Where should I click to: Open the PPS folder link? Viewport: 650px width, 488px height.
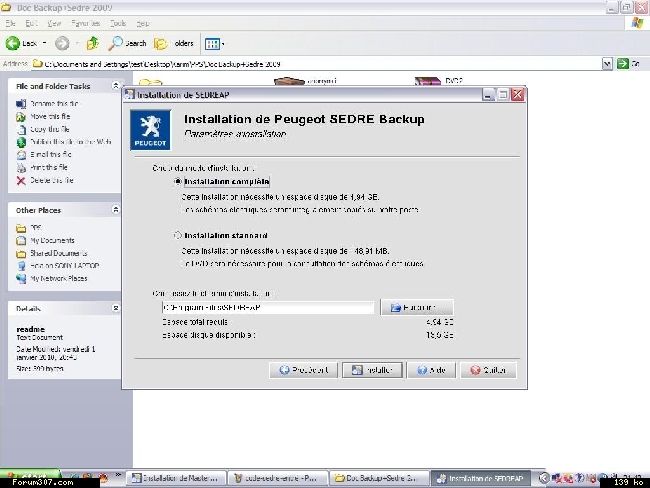pyautogui.click(x=36, y=228)
